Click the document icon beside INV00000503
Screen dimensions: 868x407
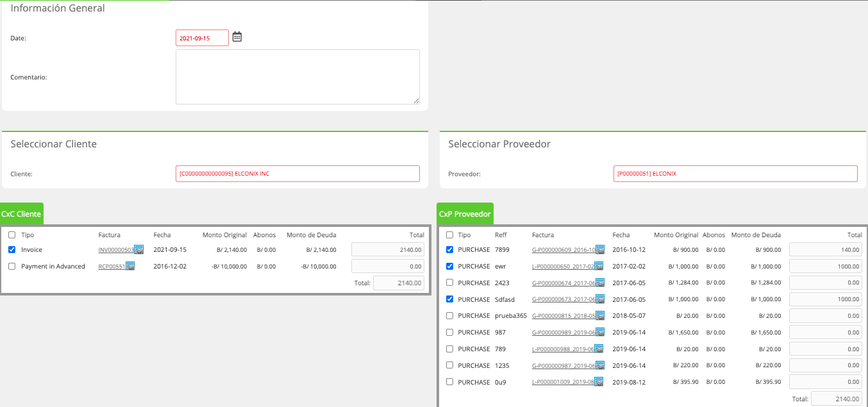[x=138, y=250]
